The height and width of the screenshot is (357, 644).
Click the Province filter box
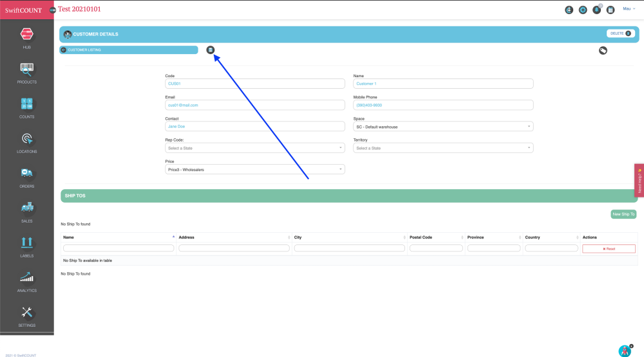pyautogui.click(x=494, y=248)
